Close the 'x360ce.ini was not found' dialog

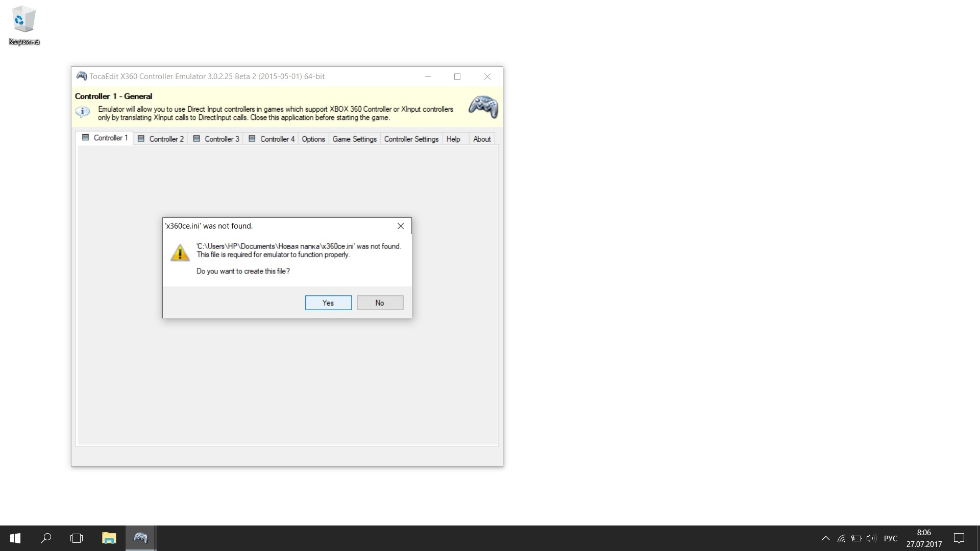pos(401,226)
